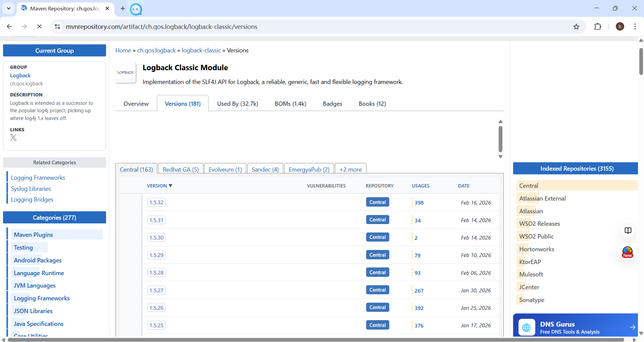Go to Home breadcrumb link

tap(123, 50)
